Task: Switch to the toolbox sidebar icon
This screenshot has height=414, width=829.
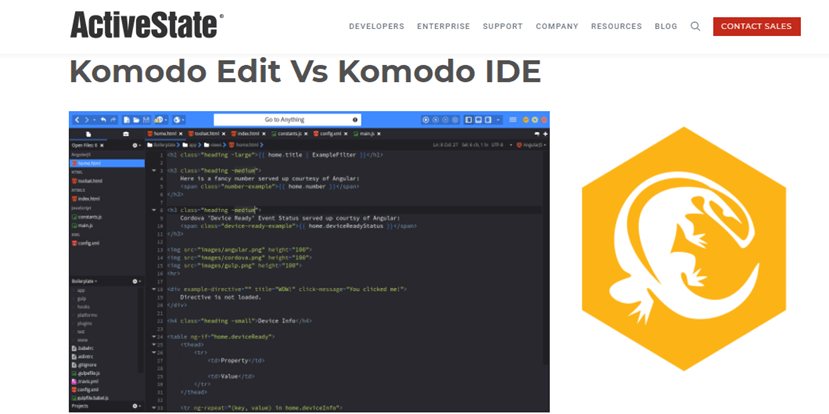Action: pos(126,134)
